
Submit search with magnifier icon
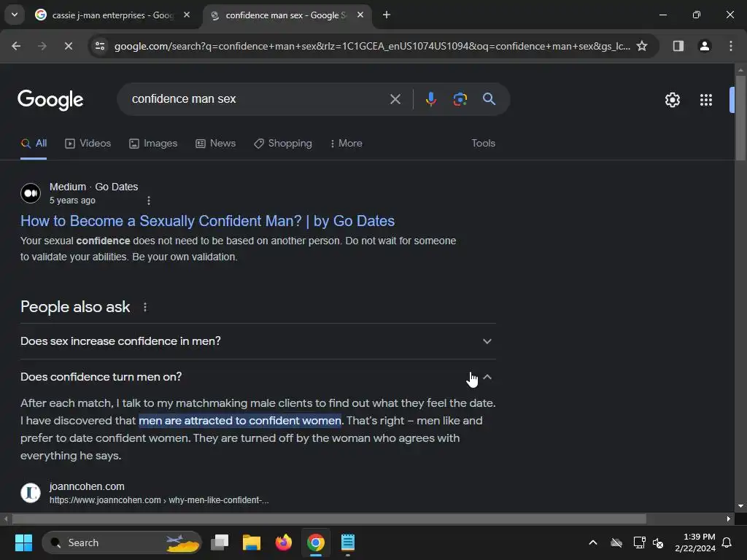[489, 99]
